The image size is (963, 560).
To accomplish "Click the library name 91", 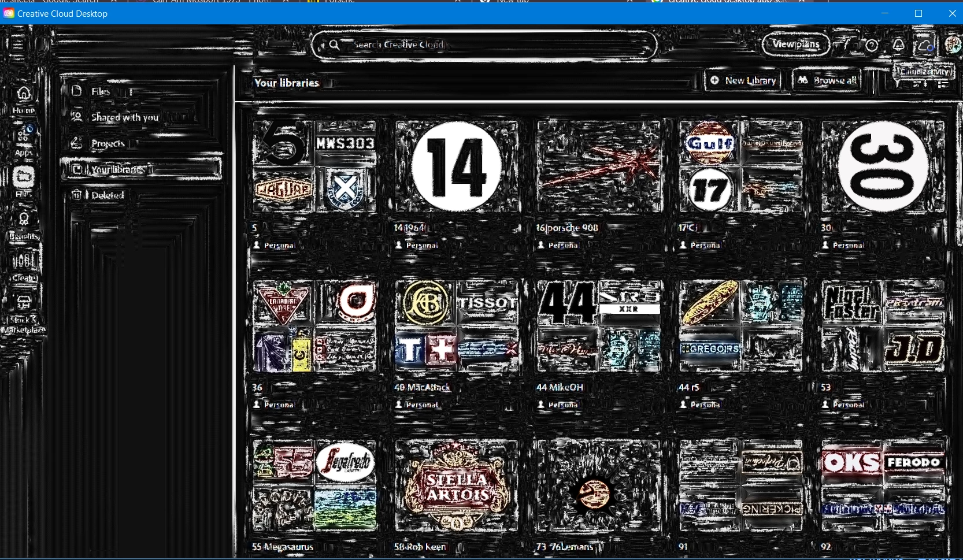I will (x=683, y=547).
